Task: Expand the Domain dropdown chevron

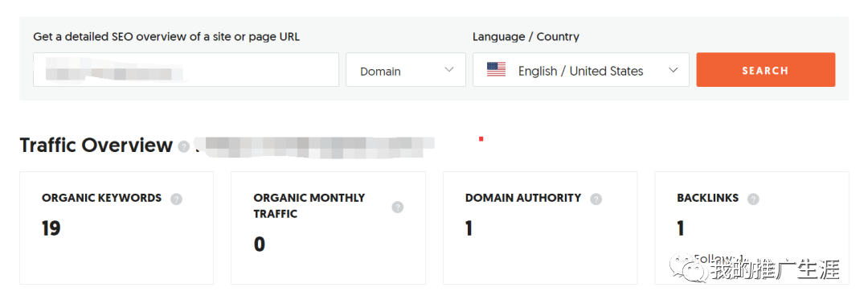Action: pyautogui.click(x=449, y=70)
